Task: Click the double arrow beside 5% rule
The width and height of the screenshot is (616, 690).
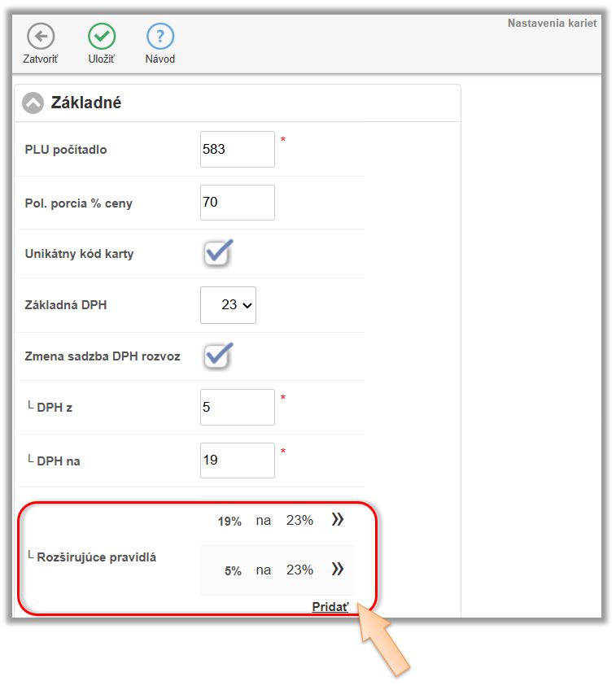Action: [338, 570]
